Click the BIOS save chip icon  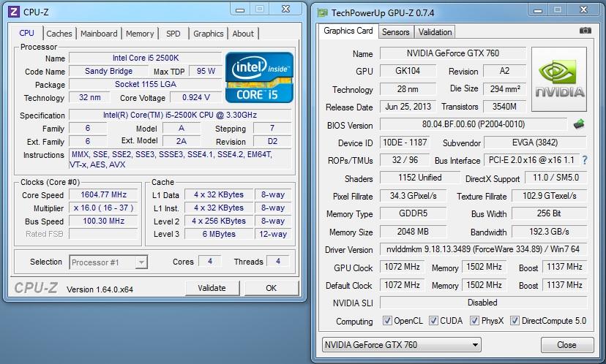point(579,124)
